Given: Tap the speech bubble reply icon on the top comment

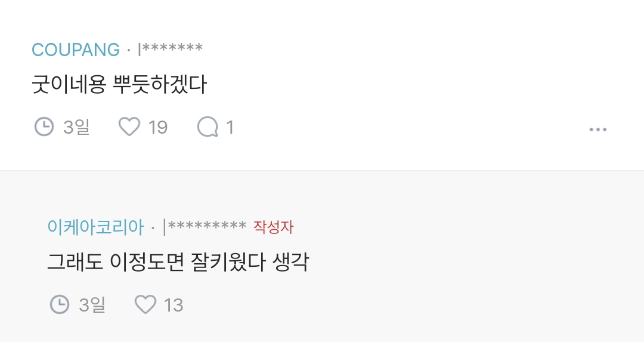Looking at the screenshot, I should (208, 127).
